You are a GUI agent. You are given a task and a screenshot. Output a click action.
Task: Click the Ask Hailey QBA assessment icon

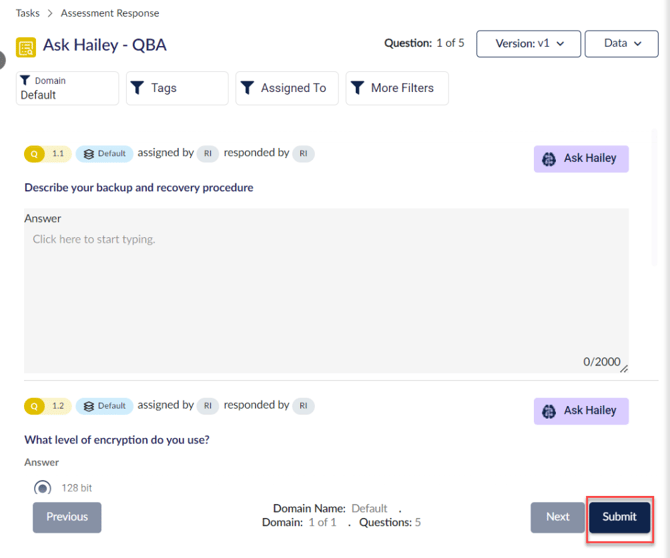point(26,46)
